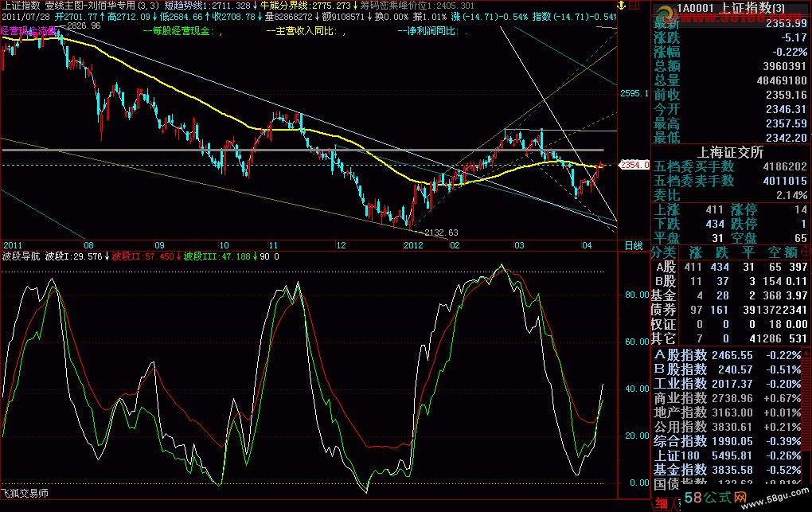Click the 2012 marker on the time axis
The height and width of the screenshot is (512, 812).
[414, 245]
